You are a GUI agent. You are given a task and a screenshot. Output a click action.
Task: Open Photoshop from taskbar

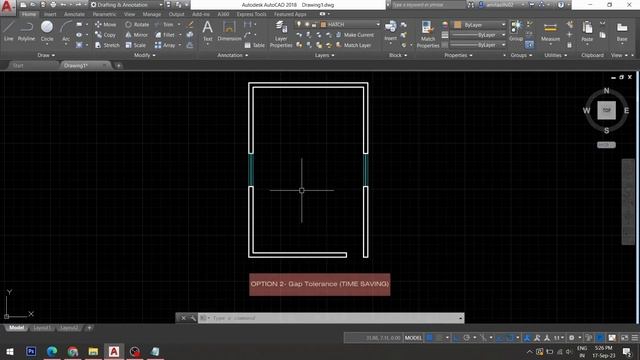click(31, 351)
